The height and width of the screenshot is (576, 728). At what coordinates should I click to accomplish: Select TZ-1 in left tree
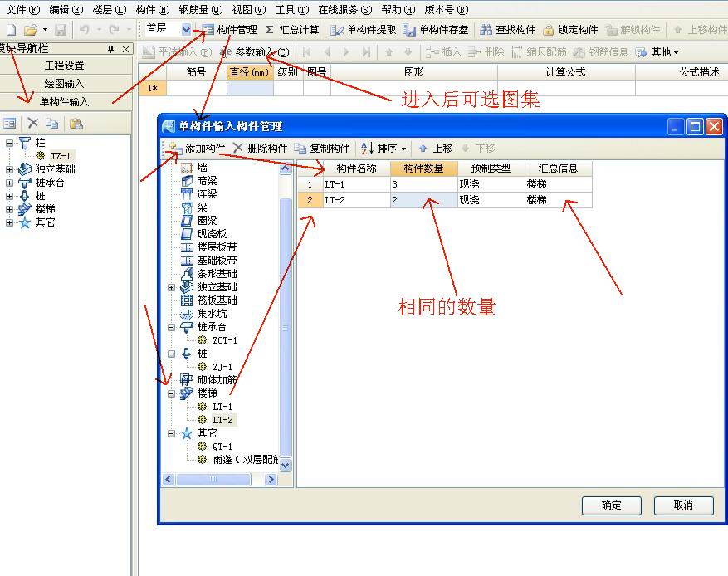tap(61, 156)
